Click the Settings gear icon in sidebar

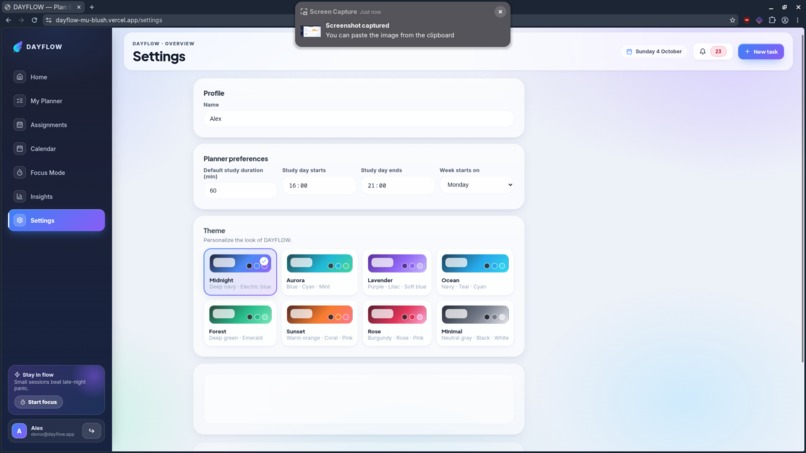coord(20,221)
